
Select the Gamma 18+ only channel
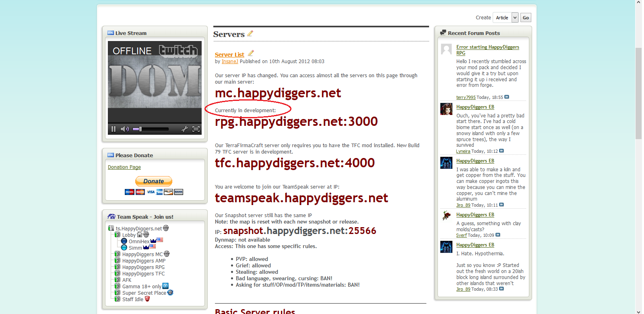(x=142, y=287)
